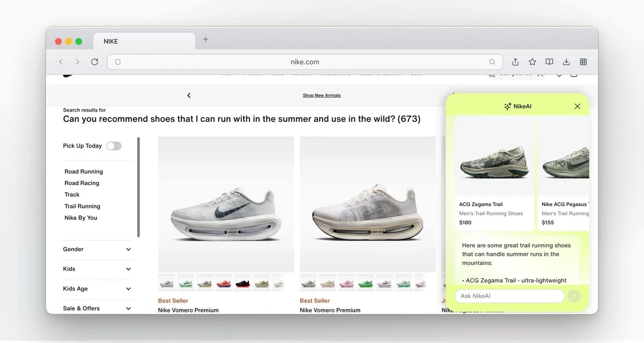Toggle Pick Up Today switch
Image resolution: width=644 pixels, height=343 pixels.
114,146
